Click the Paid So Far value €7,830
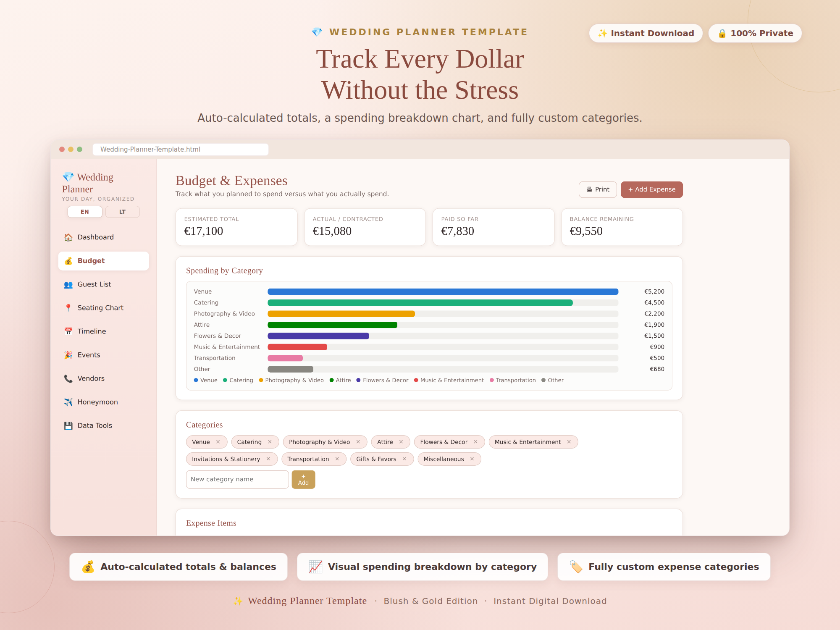Viewport: 840px width, 630px height. coord(457,231)
